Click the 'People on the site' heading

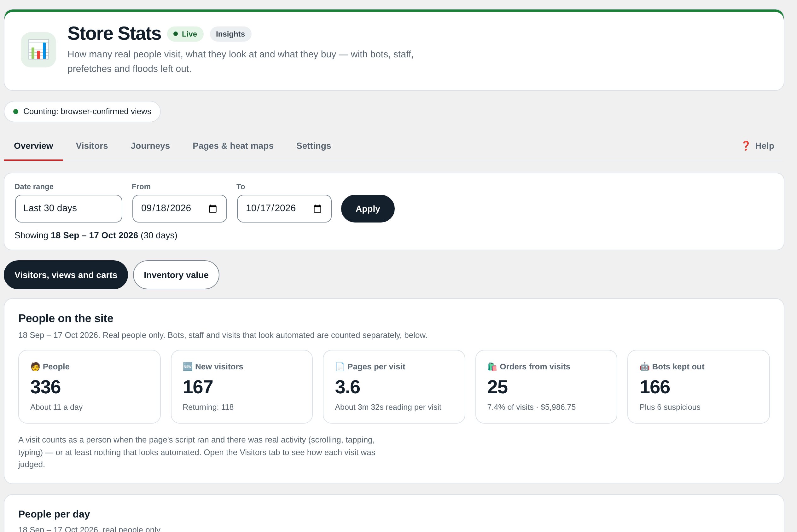pyautogui.click(x=66, y=318)
